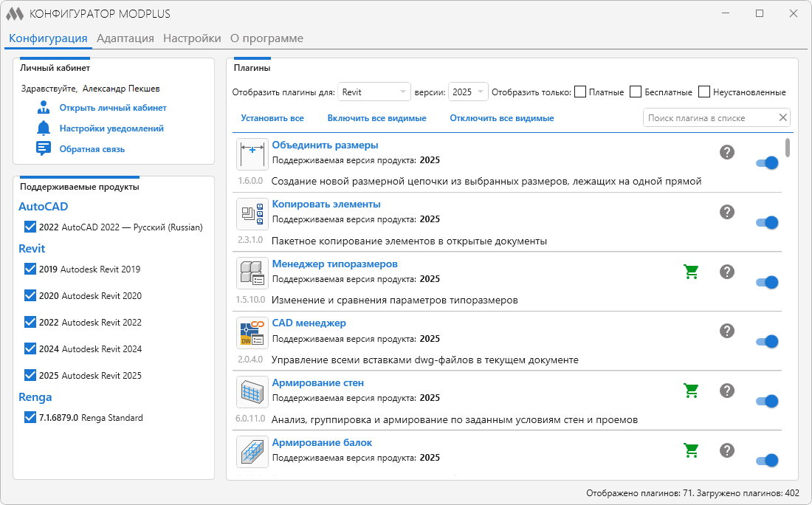Open the product dropdown showing Revit
The height and width of the screenshot is (505, 812).
coord(374,92)
